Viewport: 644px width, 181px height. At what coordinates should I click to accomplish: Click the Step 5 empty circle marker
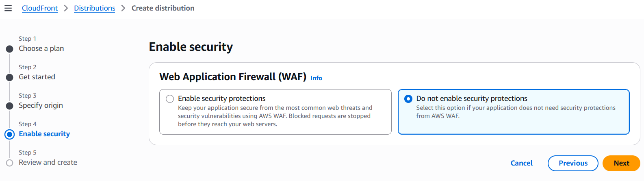10,163
